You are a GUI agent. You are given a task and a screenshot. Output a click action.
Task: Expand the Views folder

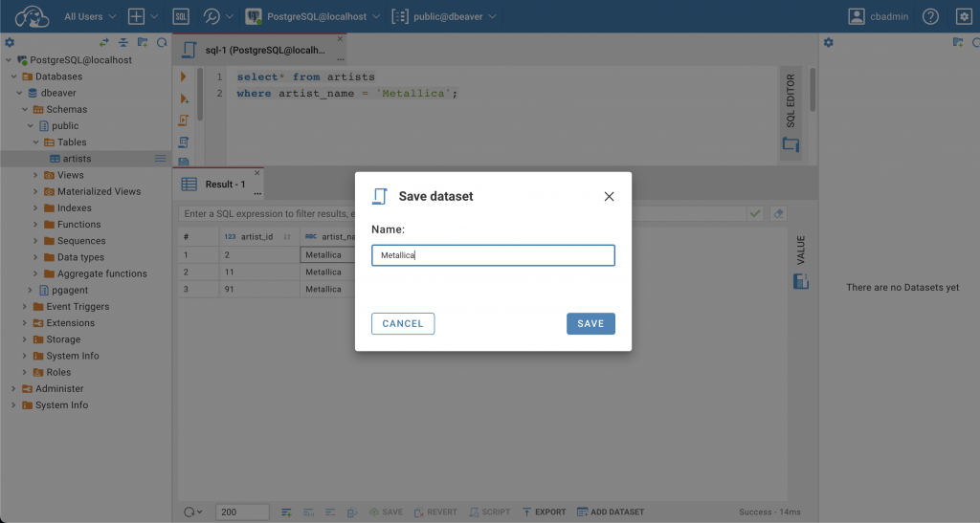35,175
